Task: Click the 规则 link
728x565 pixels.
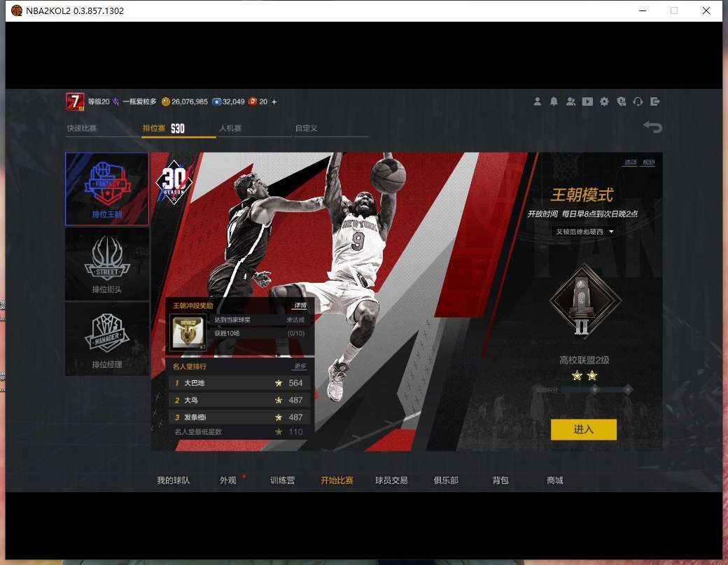Action: pos(649,162)
